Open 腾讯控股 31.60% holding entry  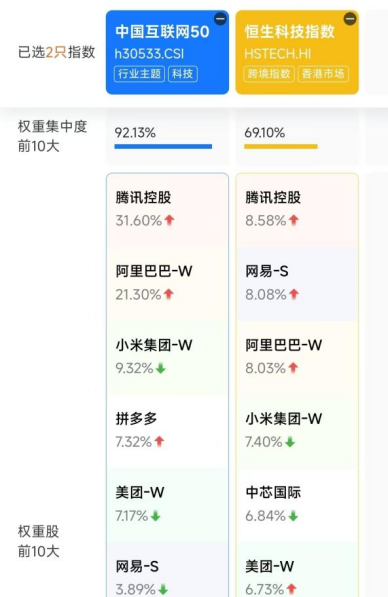click(167, 210)
